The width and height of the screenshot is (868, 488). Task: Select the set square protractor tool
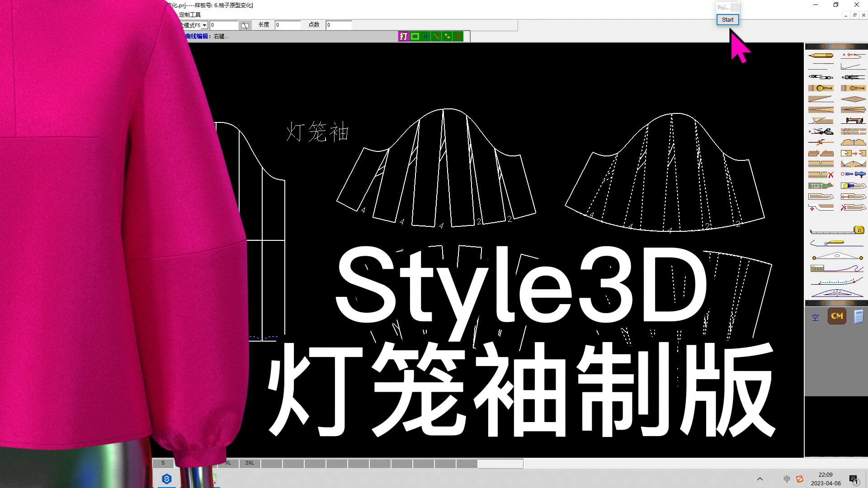point(837,293)
